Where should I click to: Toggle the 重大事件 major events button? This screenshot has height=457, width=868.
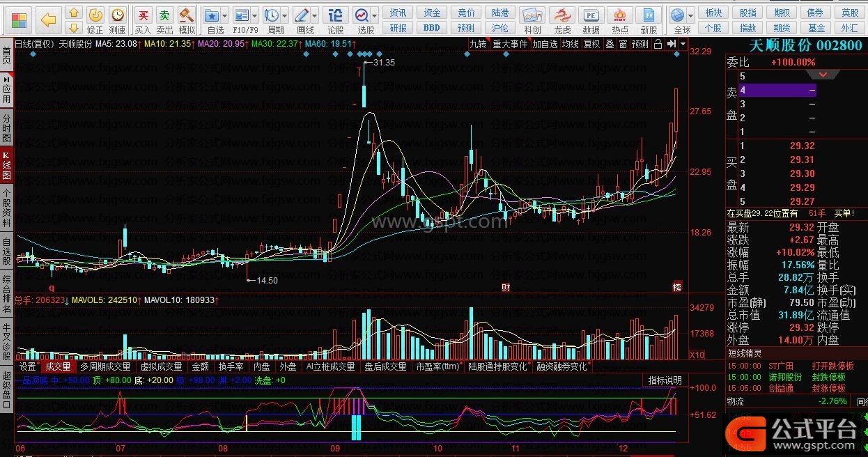(x=510, y=43)
